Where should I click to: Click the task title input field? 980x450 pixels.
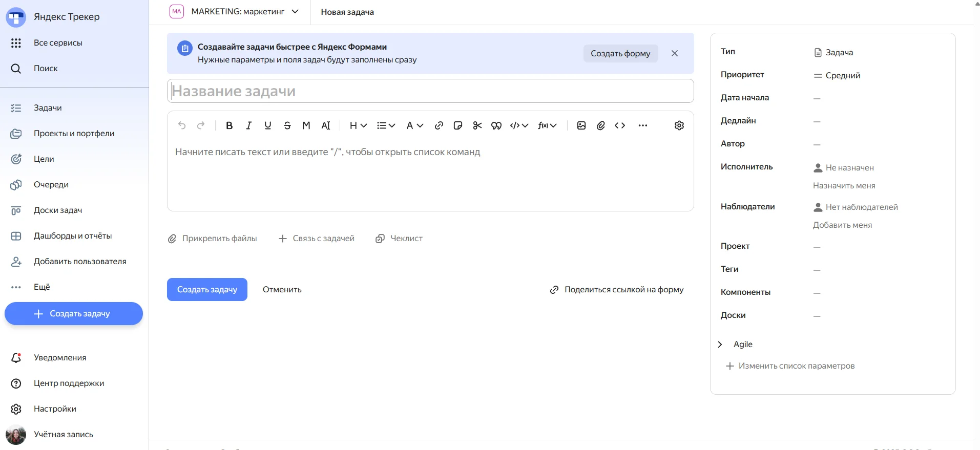430,91
